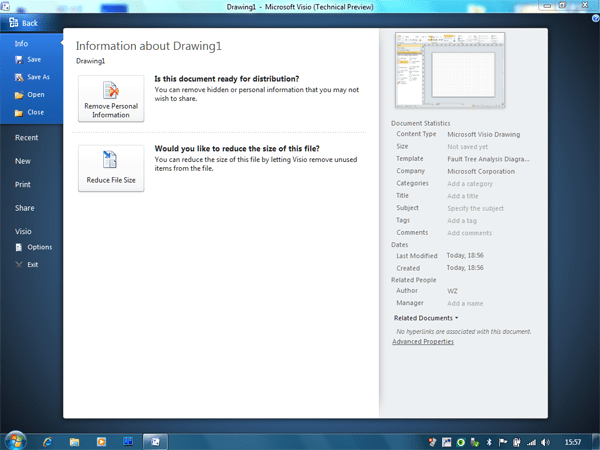Open the Advanced Properties link
600x450 pixels.
click(423, 342)
